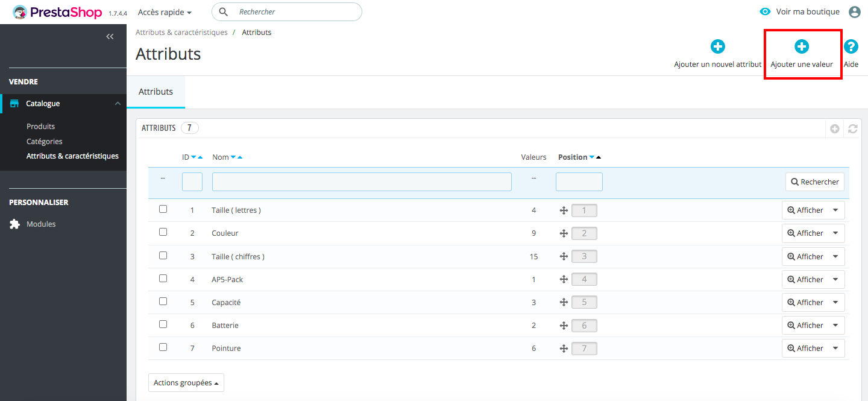Screen dimensions: 868x401
Task: Sort ID column ascending arrow
Action: click(200, 157)
